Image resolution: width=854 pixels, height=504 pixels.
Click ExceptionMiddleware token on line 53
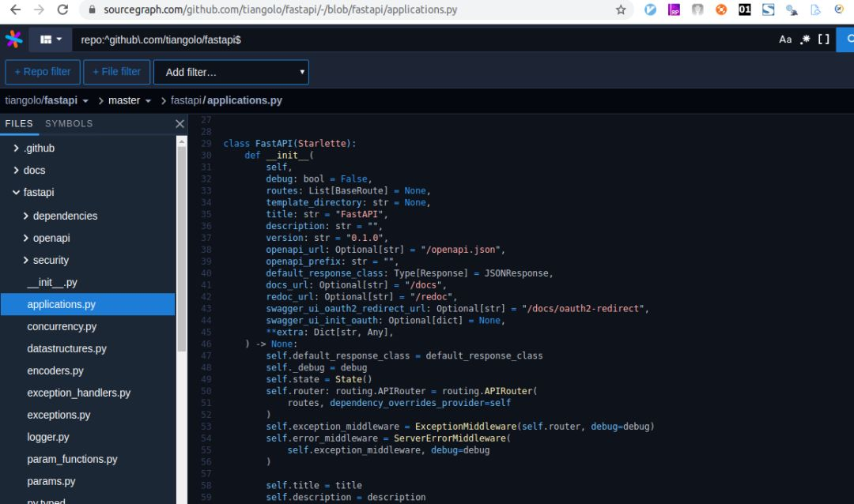click(x=466, y=427)
